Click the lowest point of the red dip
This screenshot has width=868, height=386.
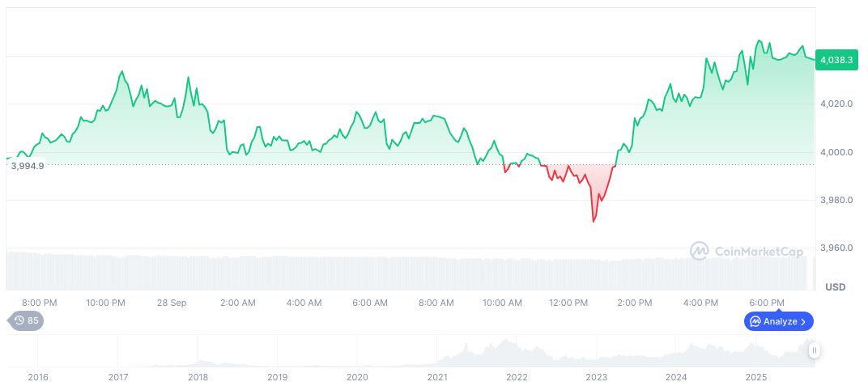594,221
